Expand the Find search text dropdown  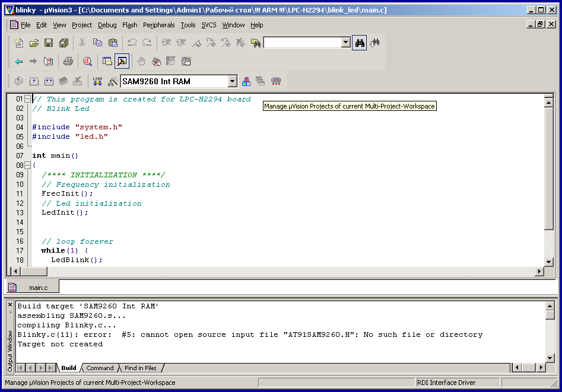pos(346,43)
